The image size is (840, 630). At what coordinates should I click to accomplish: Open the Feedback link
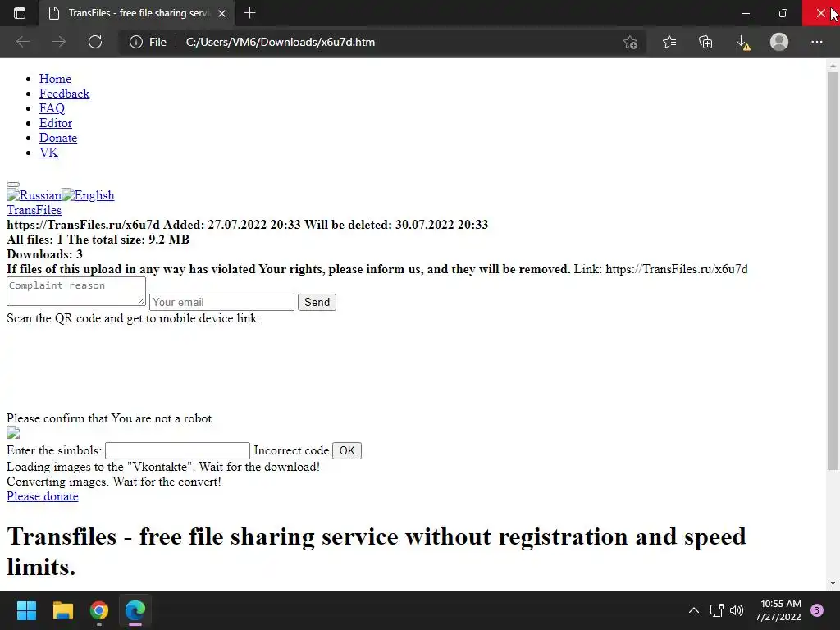pyautogui.click(x=64, y=94)
